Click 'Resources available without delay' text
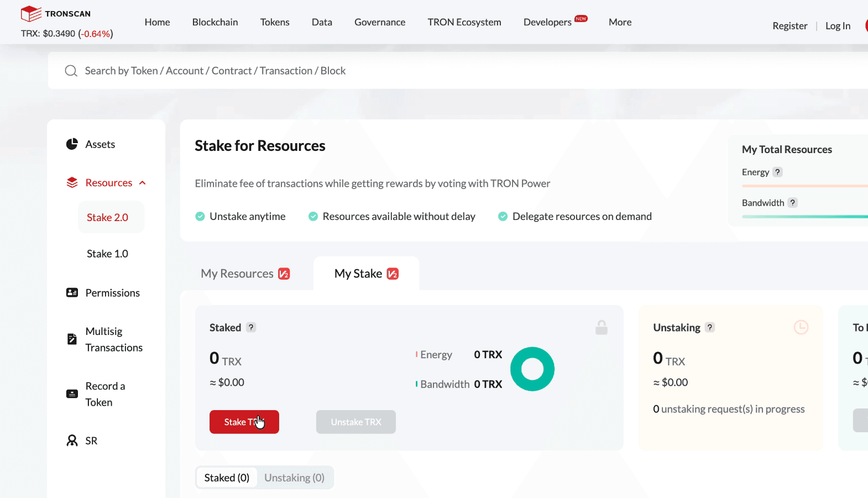Screen dimensions: 868x498 (399, 216)
